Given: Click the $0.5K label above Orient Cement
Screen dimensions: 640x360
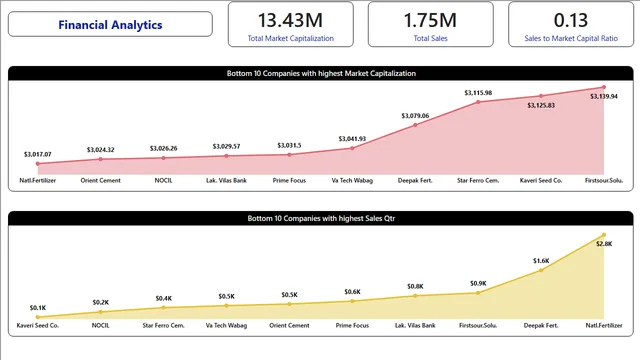Looking at the screenshot, I should pos(289,295).
